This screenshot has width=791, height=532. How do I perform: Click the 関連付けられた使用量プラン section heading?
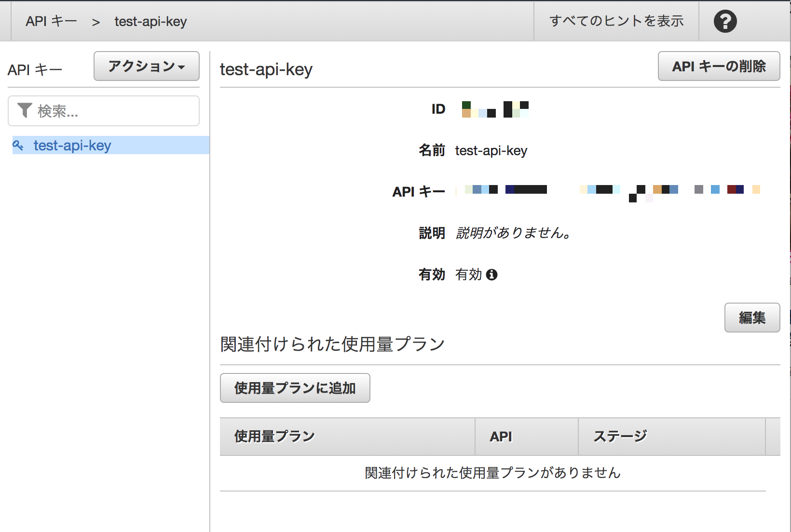pyautogui.click(x=332, y=344)
